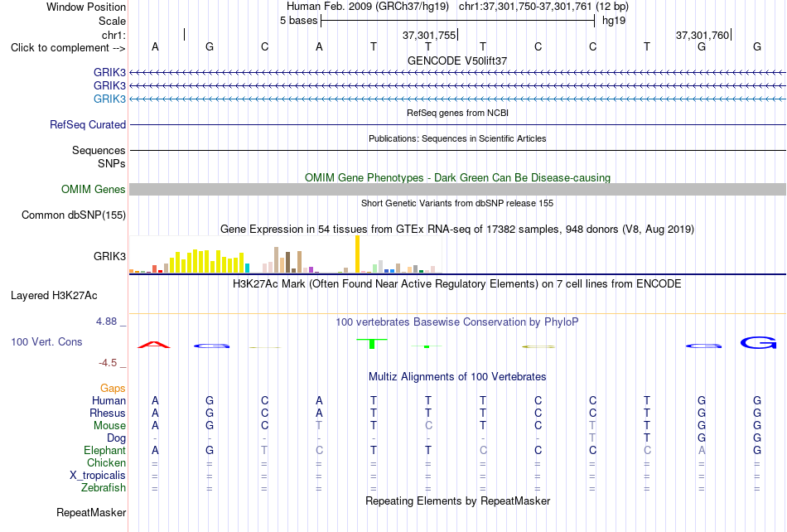The image size is (787, 532).
Task: Click the tallest orange bar in GTEx chart
Action: coord(357,254)
